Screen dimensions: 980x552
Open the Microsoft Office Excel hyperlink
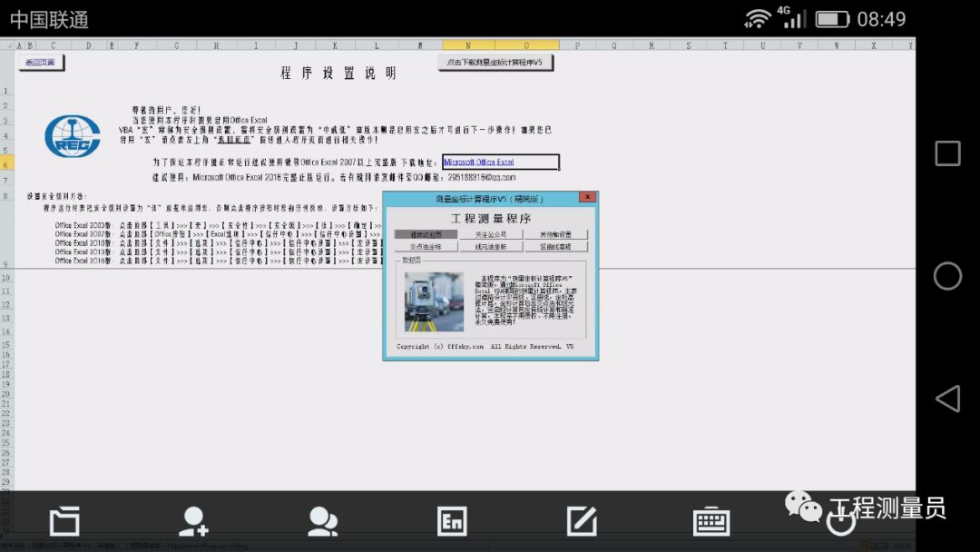coord(479,162)
